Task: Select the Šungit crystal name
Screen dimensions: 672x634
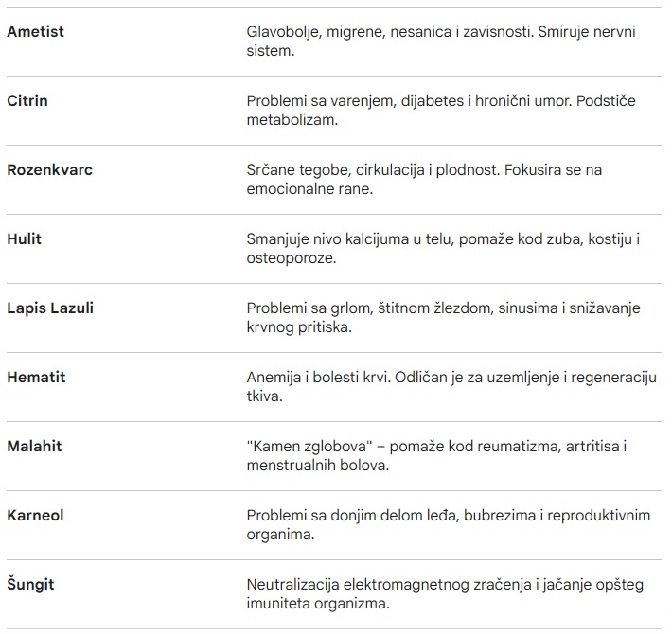Action: (x=31, y=585)
